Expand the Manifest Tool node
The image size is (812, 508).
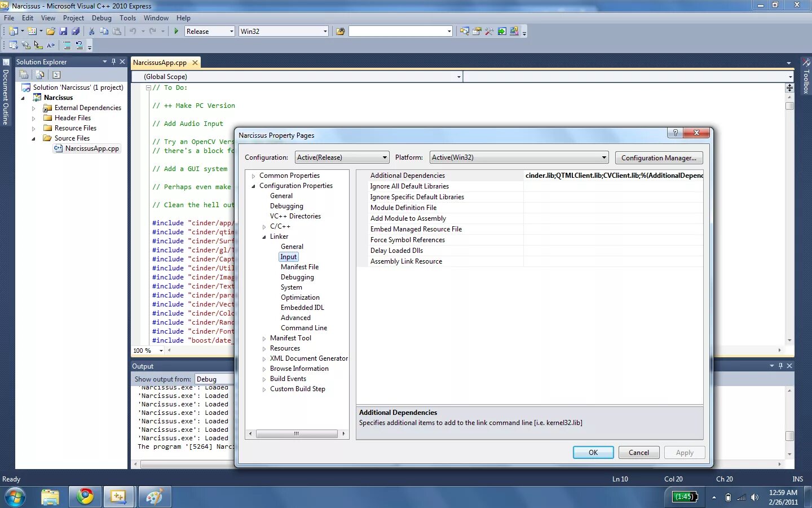[x=264, y=339]
